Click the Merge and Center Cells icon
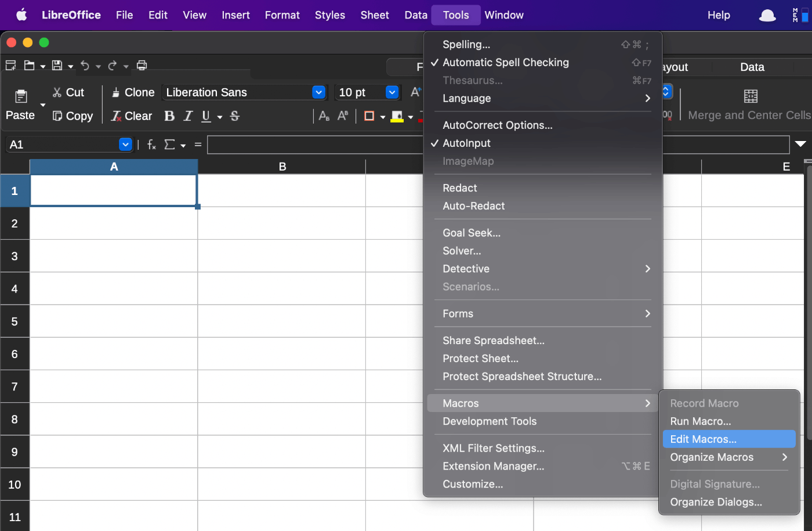 [751, 96]
